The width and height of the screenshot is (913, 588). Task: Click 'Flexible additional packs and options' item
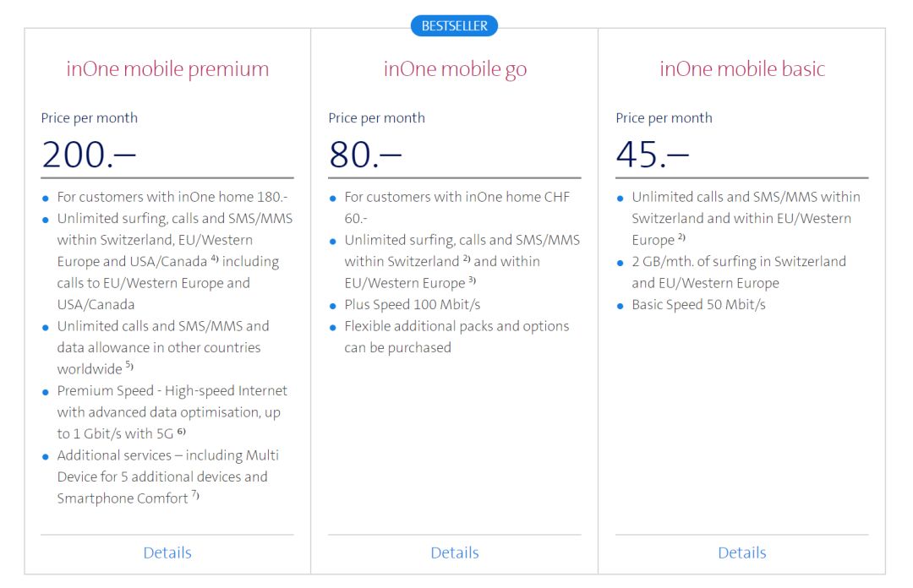[x=456, y=326]
